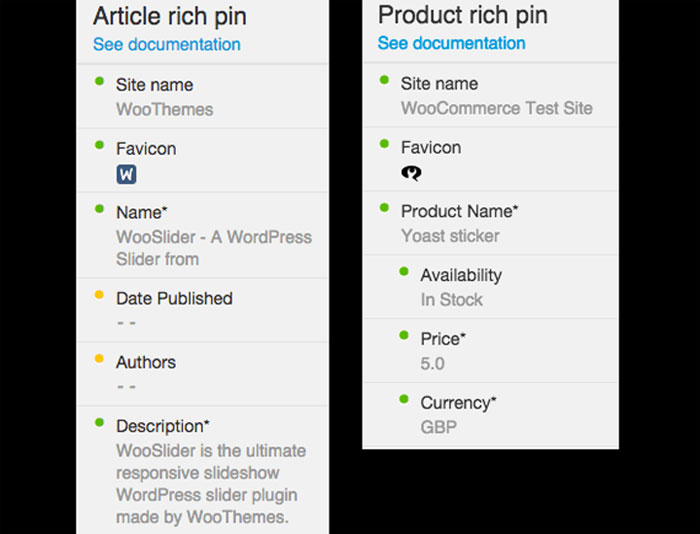Image resolution: width=700 pixels, height=534 pixels.
Task: Click yellow status dot beside Authors
Action: coord(99,359)
